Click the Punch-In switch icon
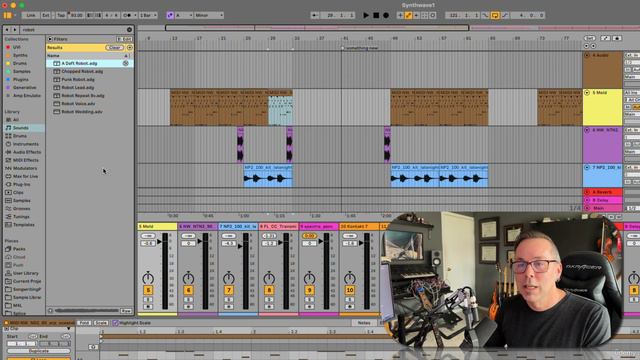This screenshot has height=360, width=640. 485,16
